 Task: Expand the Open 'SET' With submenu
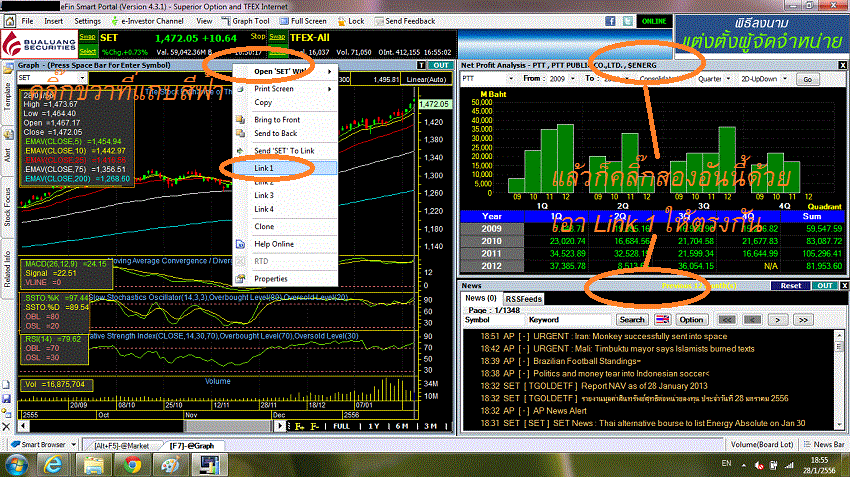coord(285,72)
